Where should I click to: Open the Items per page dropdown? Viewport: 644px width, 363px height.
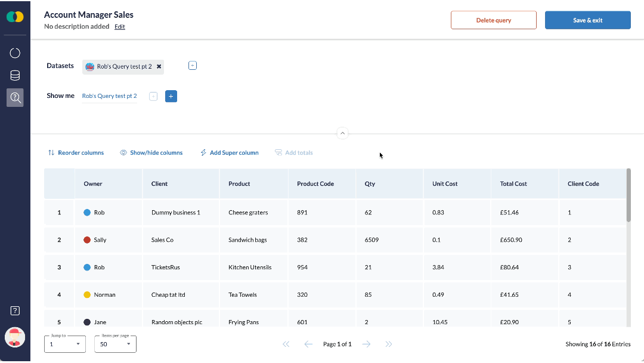click(x=115, y=344)
